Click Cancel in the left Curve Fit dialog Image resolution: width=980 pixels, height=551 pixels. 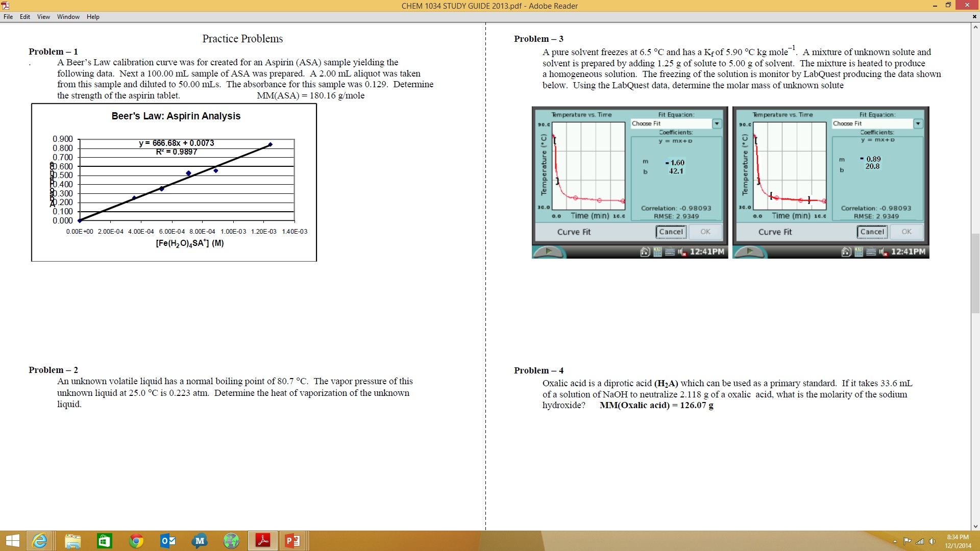tap(671, 232)
